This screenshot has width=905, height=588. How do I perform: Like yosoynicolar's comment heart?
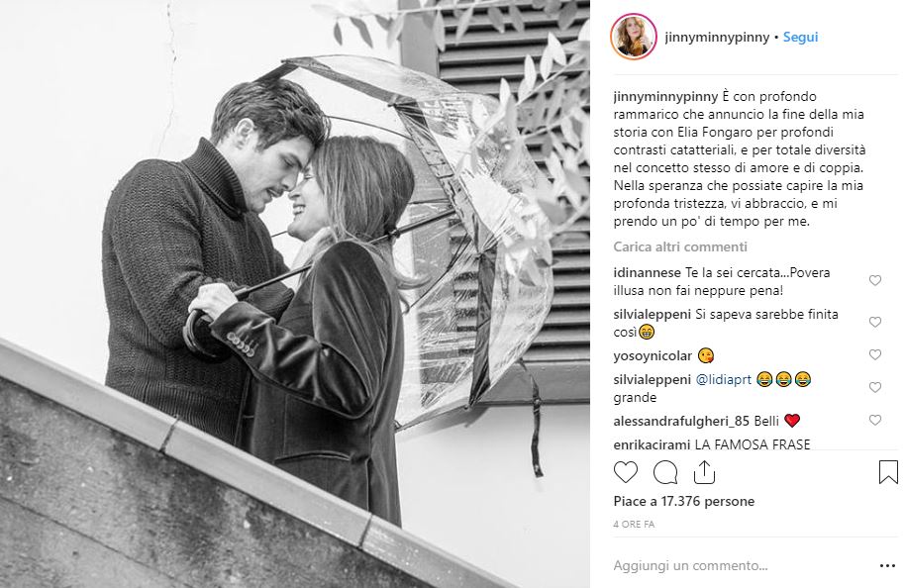875,354
